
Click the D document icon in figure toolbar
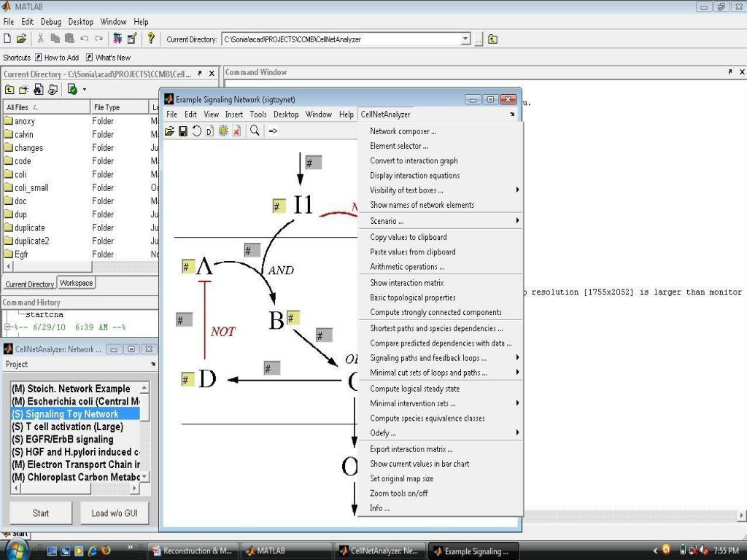tap(209, 131)
